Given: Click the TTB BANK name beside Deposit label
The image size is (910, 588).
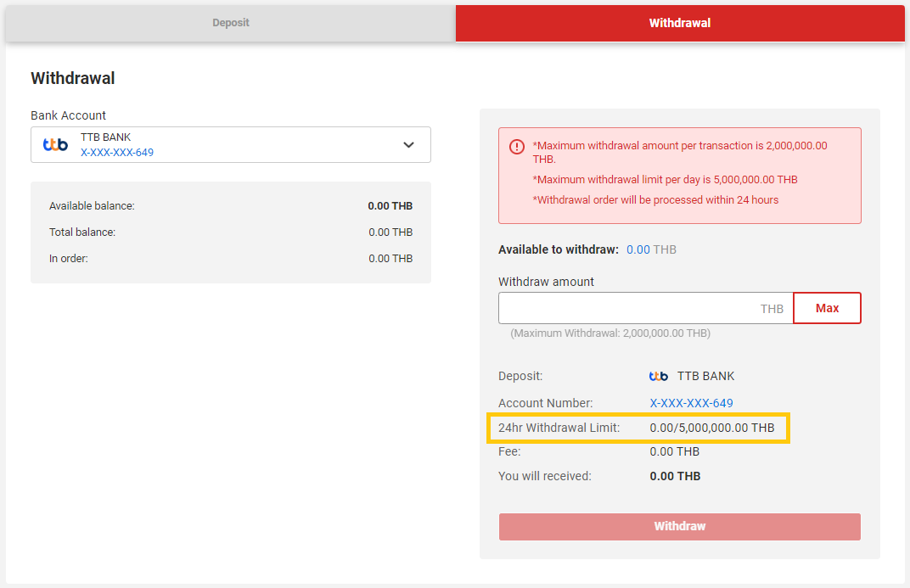Looking at the screenshot, I should pos(705,377).
